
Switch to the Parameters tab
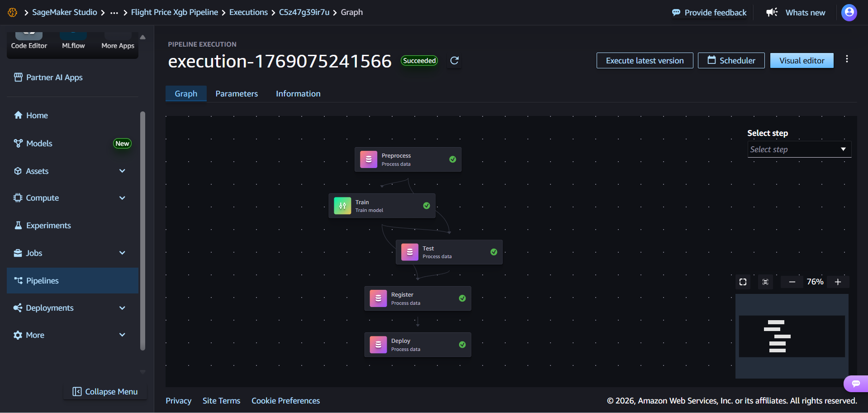[237, 94]
